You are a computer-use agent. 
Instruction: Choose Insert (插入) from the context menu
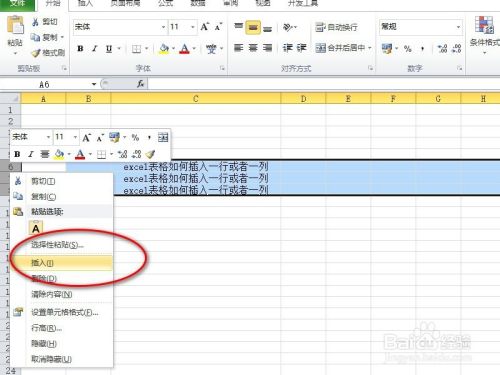pyautogui.click(x=62, y=263)
